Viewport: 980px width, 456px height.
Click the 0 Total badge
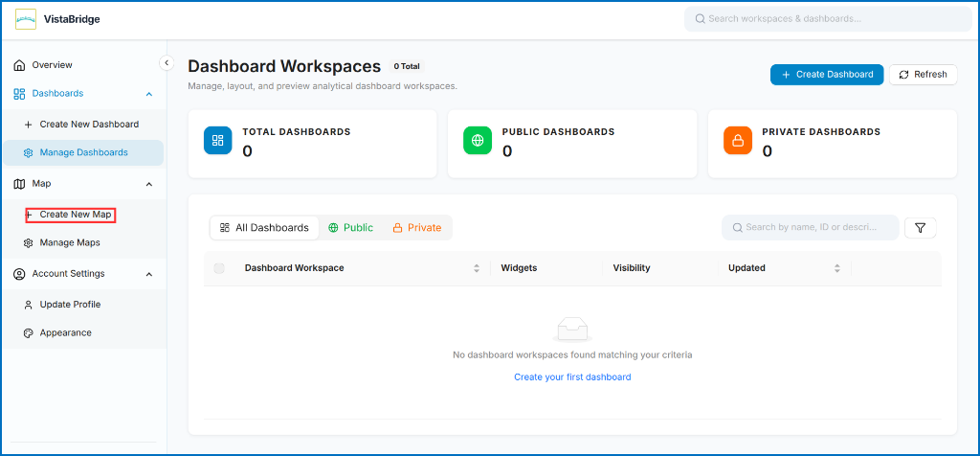406,66
